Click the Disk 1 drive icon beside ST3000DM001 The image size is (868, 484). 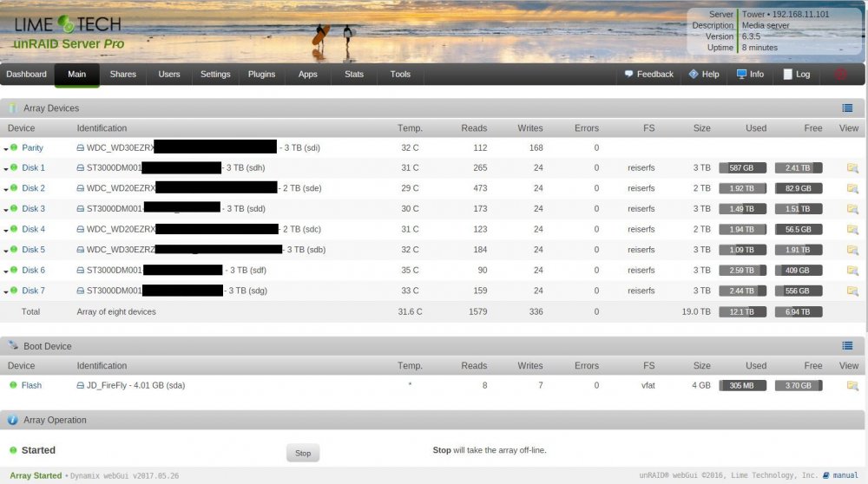(80, 167)
